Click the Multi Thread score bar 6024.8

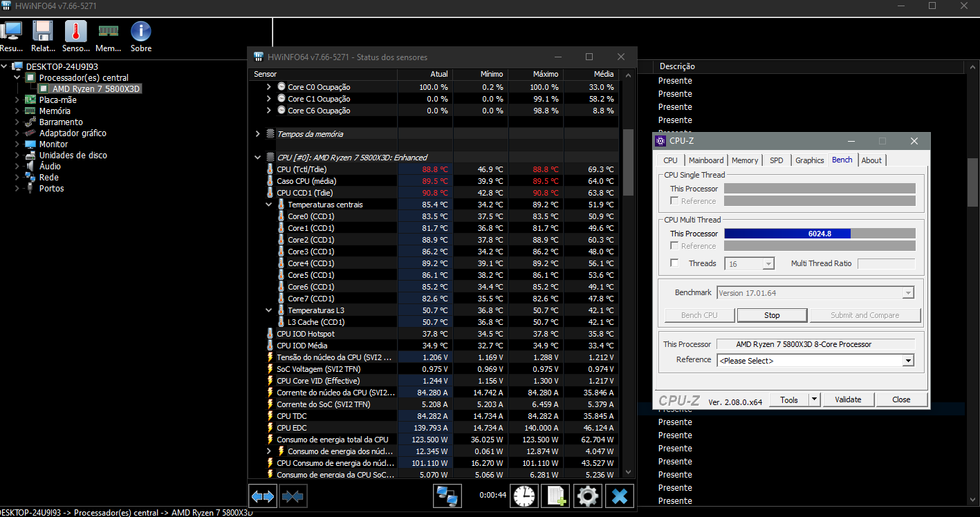click(x=820, y=234)
